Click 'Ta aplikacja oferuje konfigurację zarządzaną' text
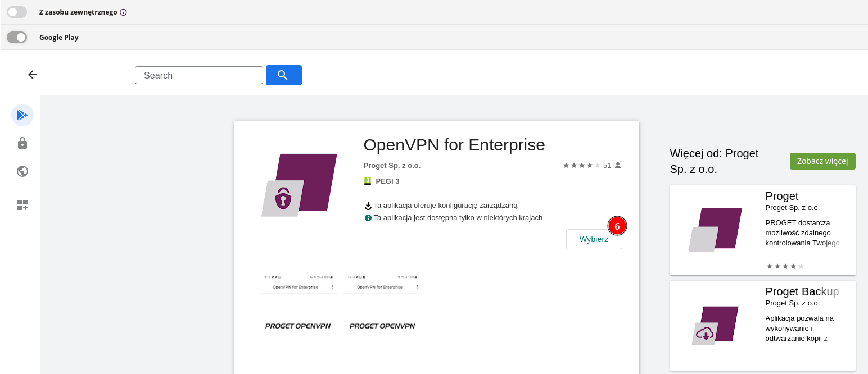 pyautogui.click(x=446, y=206)
